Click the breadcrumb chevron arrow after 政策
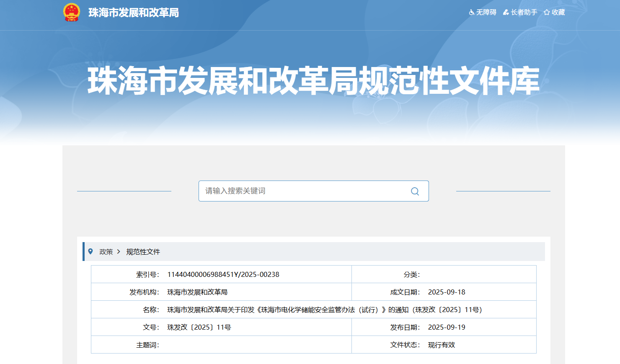This screenshot has width=620, height=364. click(119, 251)
